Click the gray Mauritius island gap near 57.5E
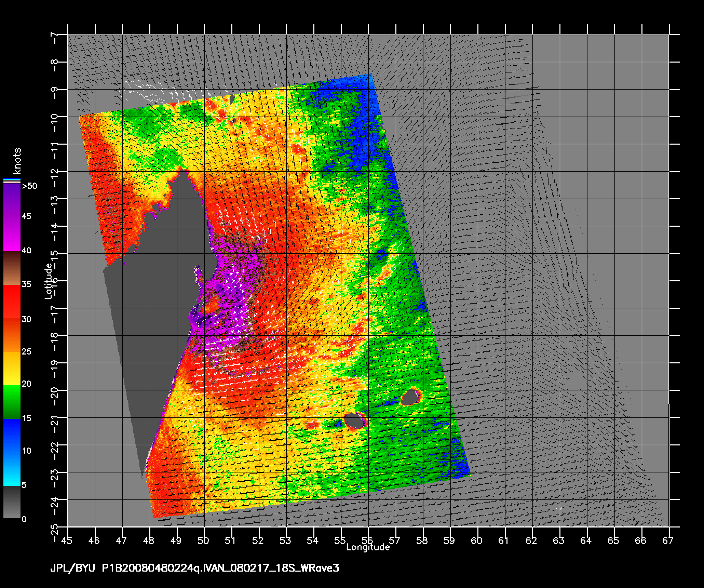704x588 pixels. click(410, 397)
